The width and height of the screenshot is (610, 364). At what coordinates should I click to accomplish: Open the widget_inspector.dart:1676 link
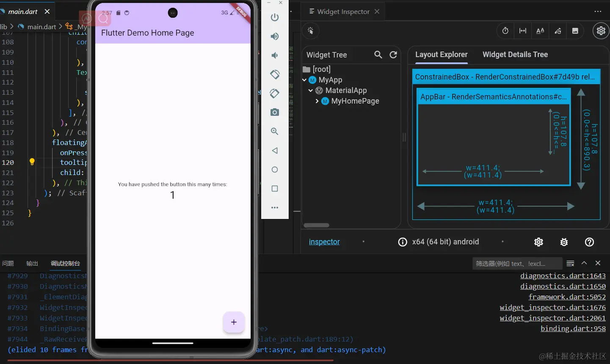point(553,307)
